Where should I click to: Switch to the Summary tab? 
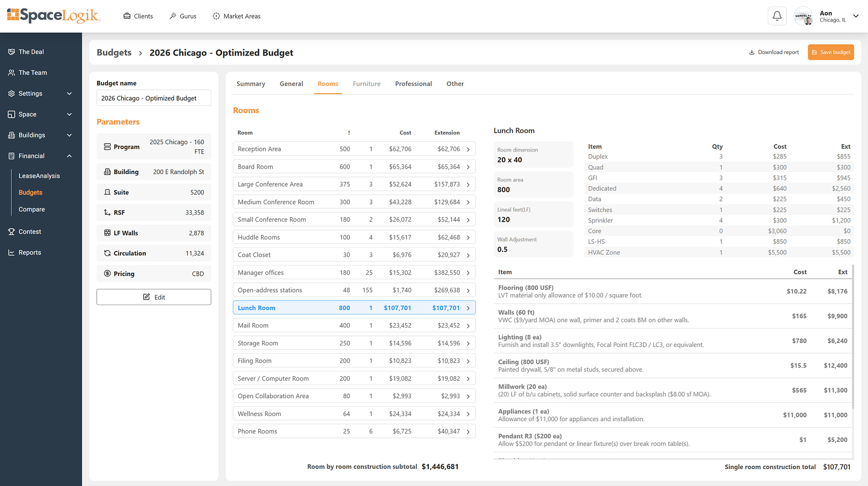pos(250,84)
